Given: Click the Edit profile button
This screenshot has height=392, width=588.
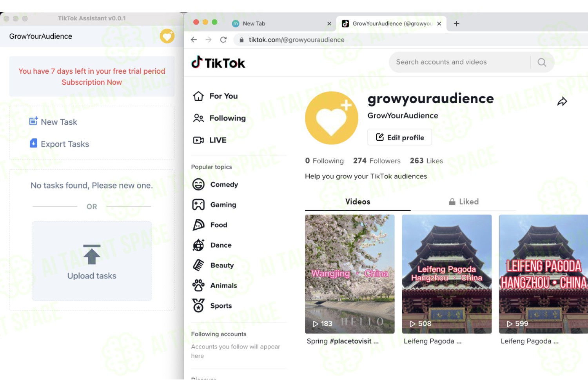Looking at the screenshot, I should (x=399, y=137).
